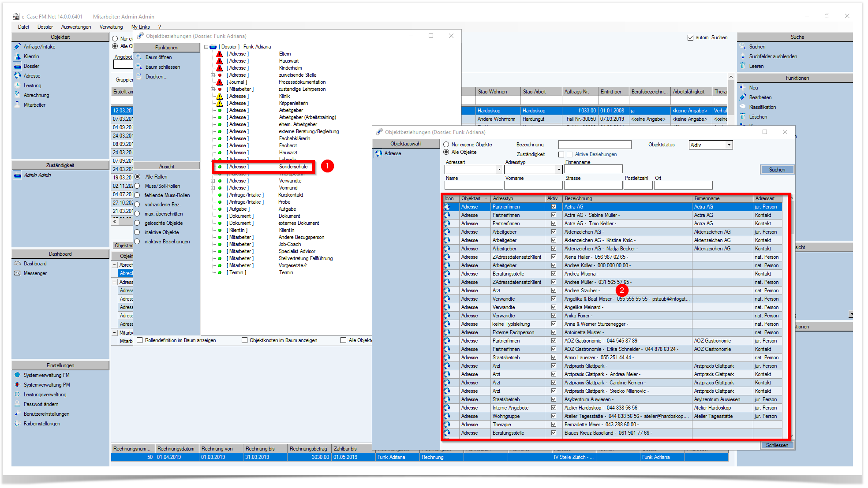This screenshot has height=488, width=868.
Task: Toggle autom. Suchen checkbox
Action: 690,38
